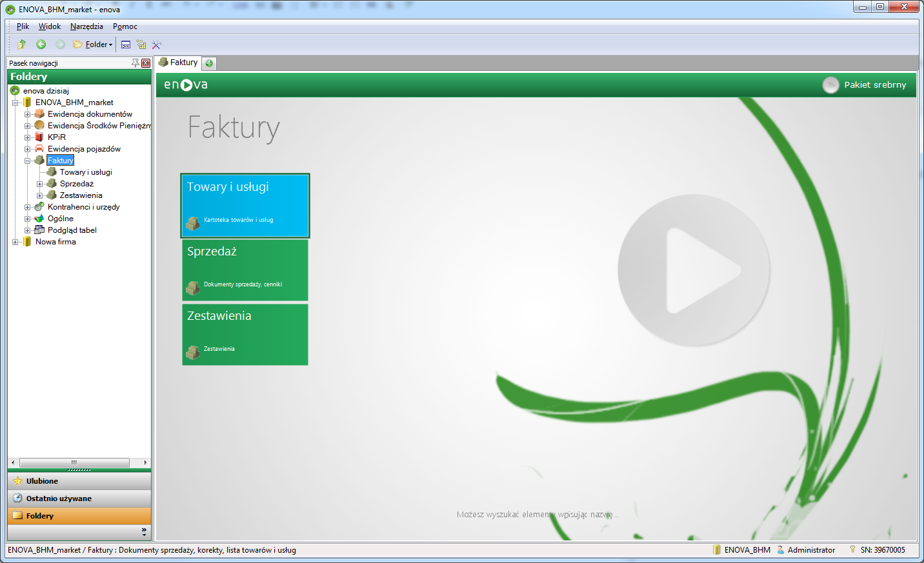This screenshot has height=563, width=924.
Task: Open the Sprzedaż tile
Action: click(x=245, y=270)
